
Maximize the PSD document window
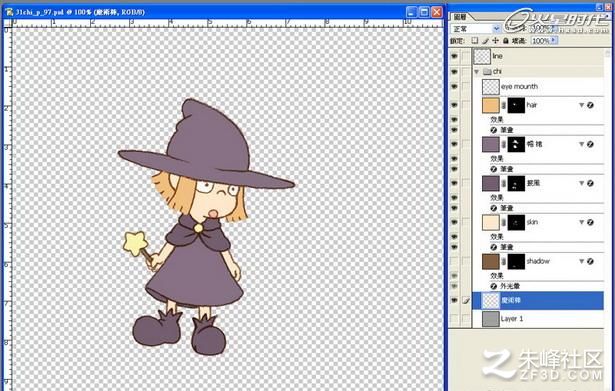pyautogui.click(x=424, y=12)
